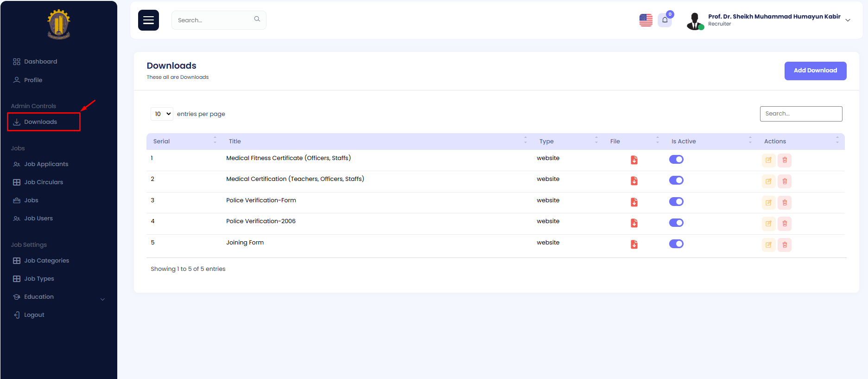Open the notification bell icon
The height and width of the screenshot is (379, 868).
click(x=665, y=20)
